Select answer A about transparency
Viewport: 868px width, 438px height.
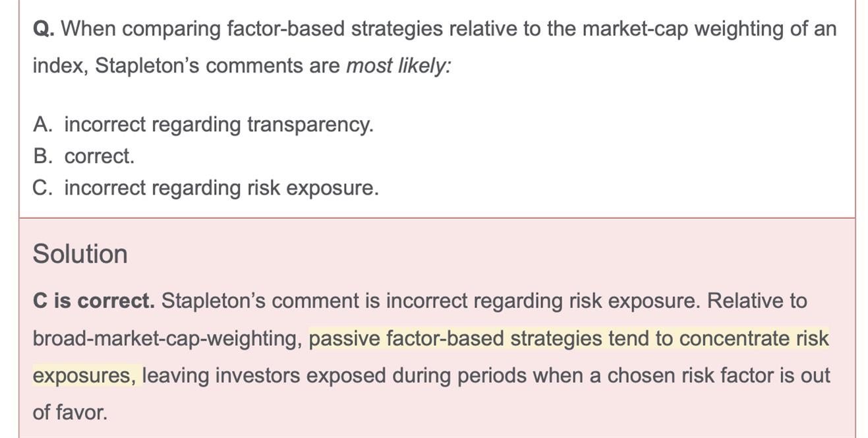(218, 124)
